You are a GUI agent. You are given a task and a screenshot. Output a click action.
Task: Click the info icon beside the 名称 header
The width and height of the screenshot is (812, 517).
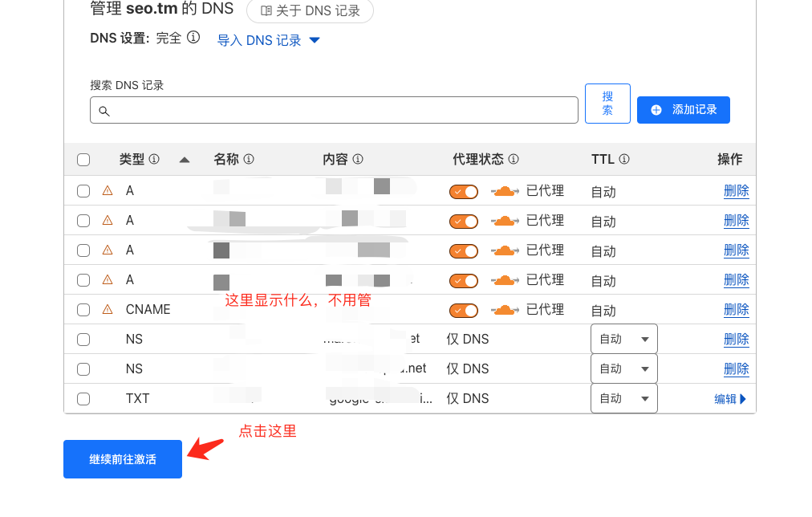(249, 159)
